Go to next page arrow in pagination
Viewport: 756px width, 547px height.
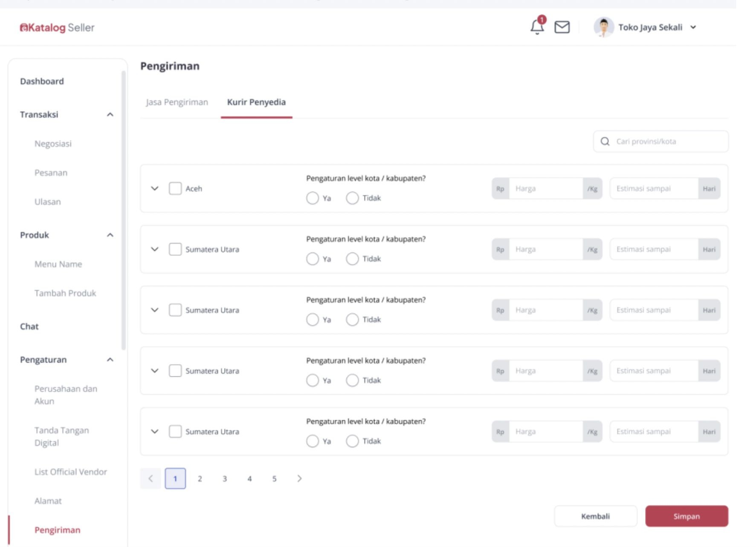tap(299, 479)
